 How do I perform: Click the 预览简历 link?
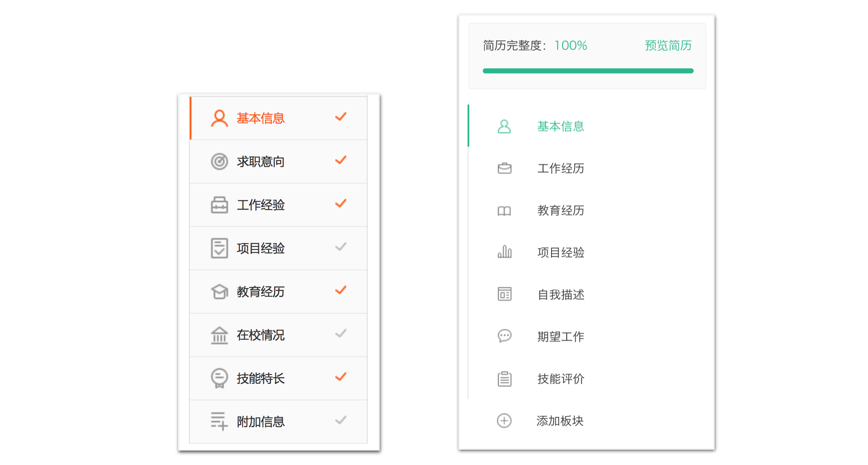668,45
